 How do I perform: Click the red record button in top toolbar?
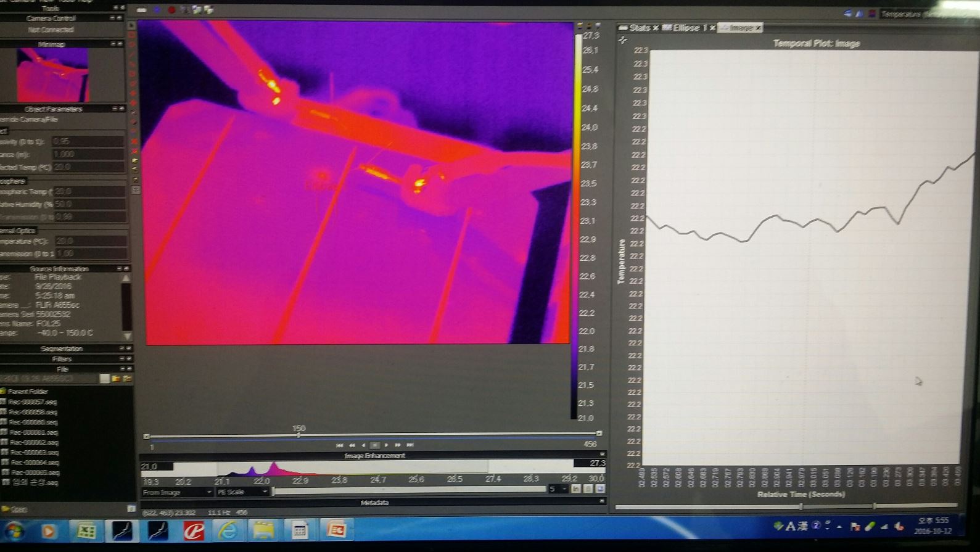(x=171, y=10)
